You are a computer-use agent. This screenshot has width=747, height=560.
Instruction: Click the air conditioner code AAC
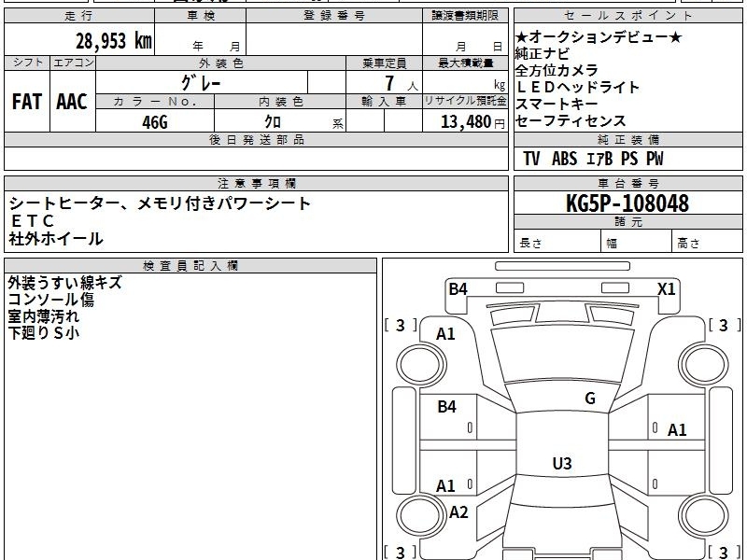pyautogui.click(x=72, y=102)
